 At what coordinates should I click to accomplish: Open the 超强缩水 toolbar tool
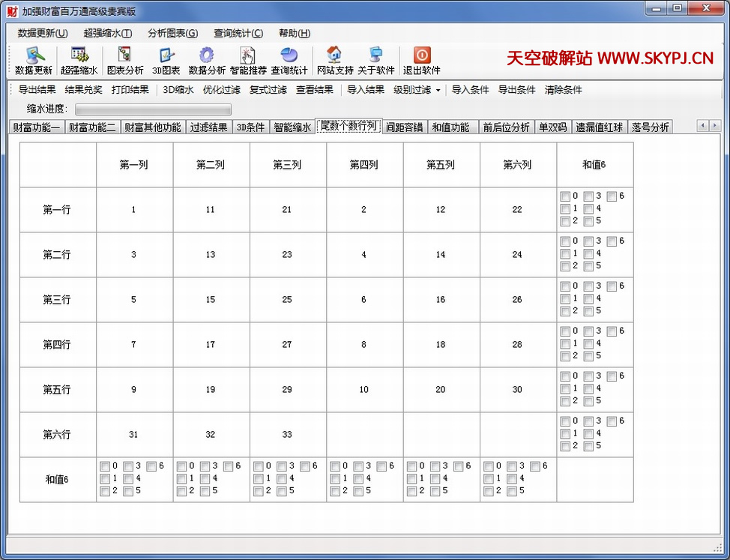(x=79, y=56)
